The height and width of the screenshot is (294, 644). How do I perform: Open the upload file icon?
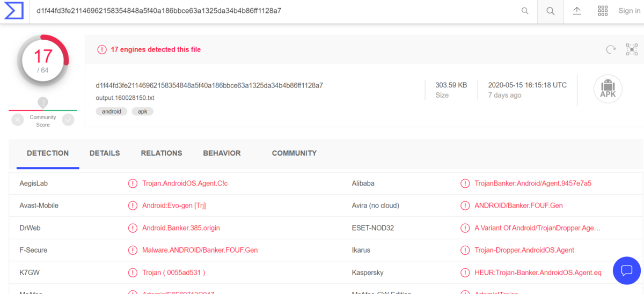[577, 11]
